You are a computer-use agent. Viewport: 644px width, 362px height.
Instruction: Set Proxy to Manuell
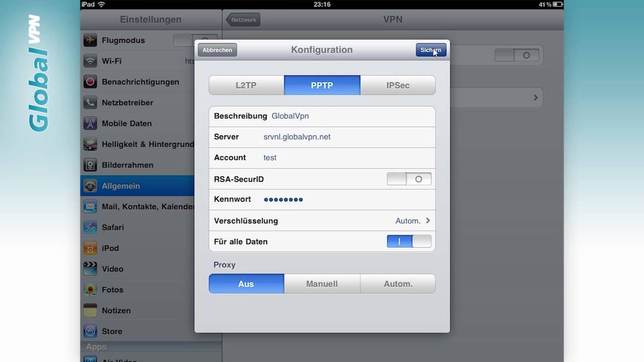(x=322, y=284)
